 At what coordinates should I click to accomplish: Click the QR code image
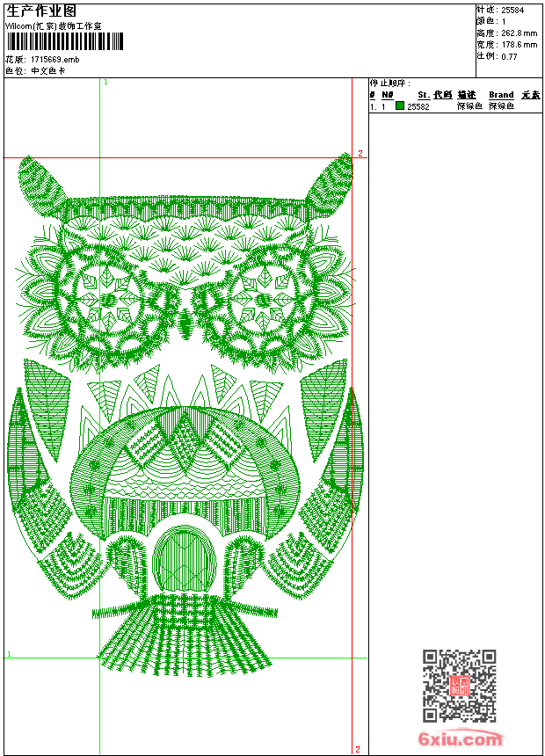click(460, 685)
